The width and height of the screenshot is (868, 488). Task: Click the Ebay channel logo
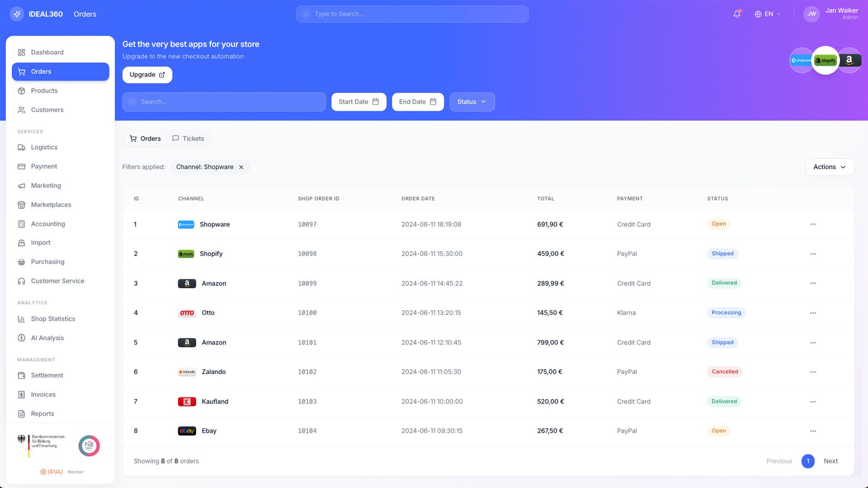187,431
